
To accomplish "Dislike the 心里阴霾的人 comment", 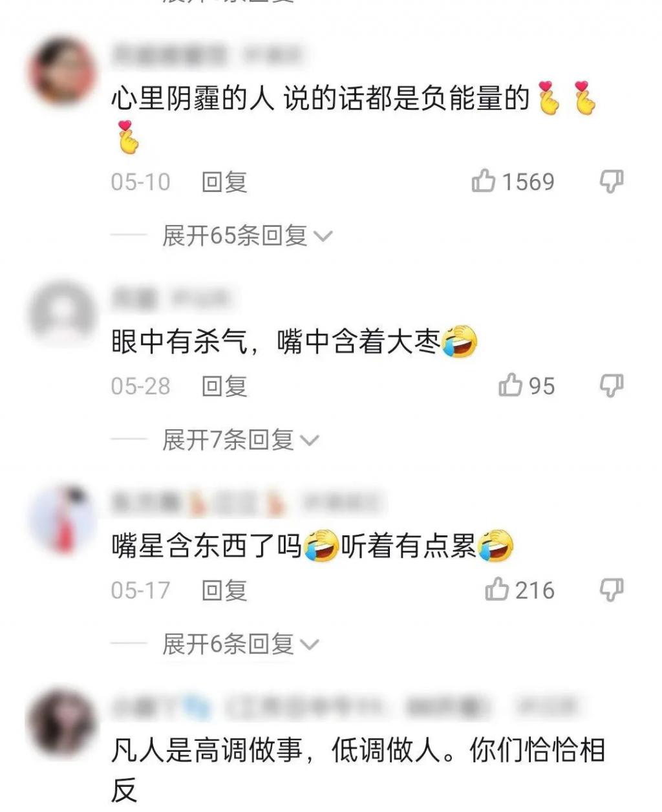I will (611, 182).
